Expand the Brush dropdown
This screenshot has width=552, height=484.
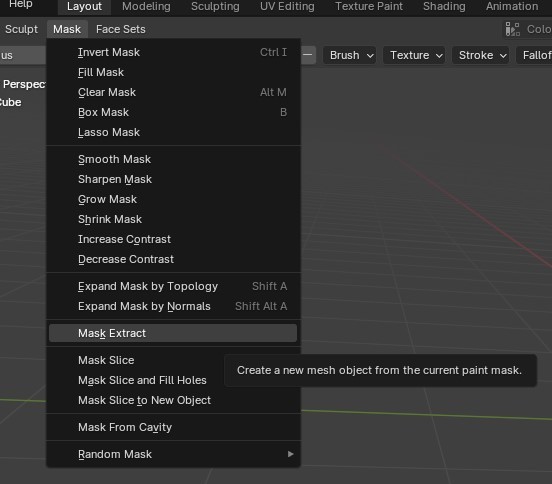tap(350, 55)
